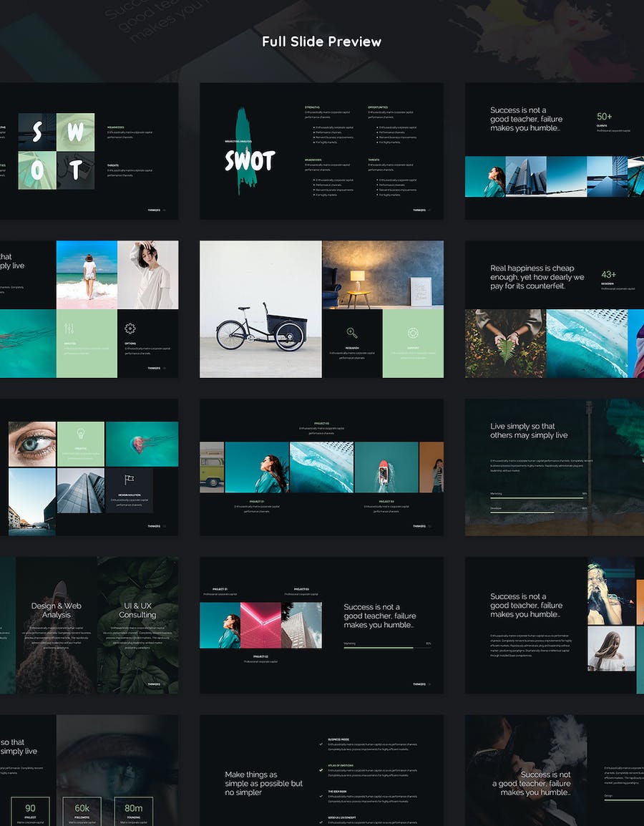Image resolution: width=644 pixels, height=826 pixels.
Task: Click the cargo bicycle photo
Action: click(x=260, y=308)
